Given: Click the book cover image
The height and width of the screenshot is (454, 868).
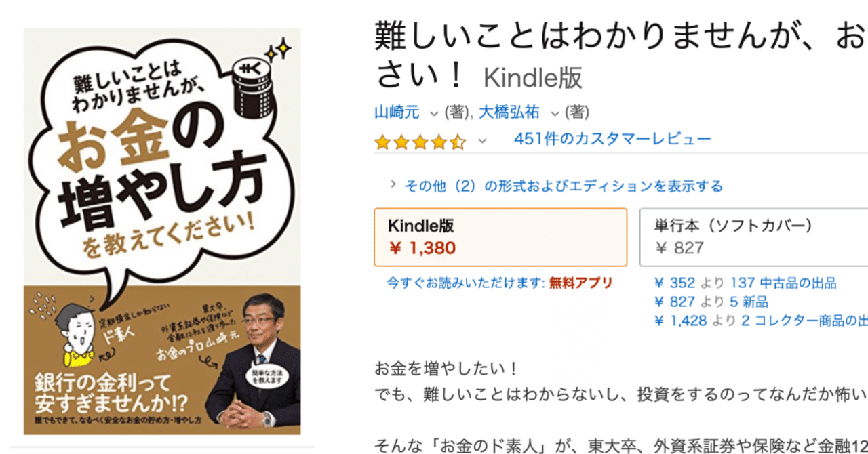Looking at the screenshot, I should pos(162,231).
